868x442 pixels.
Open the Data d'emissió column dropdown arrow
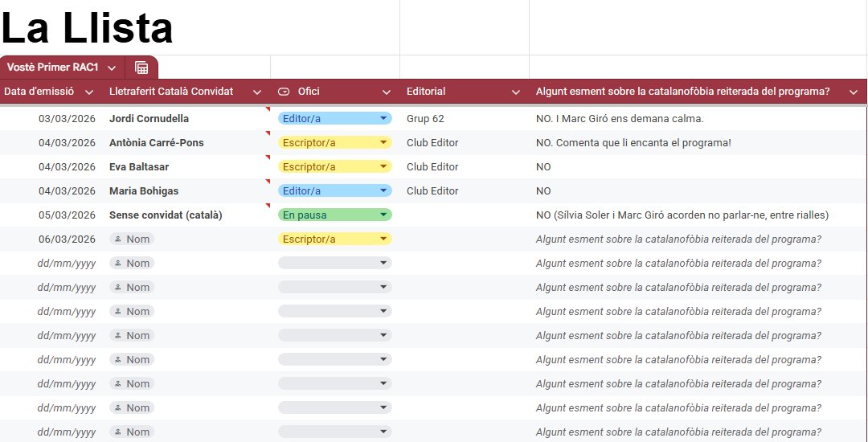coord(89,92)
